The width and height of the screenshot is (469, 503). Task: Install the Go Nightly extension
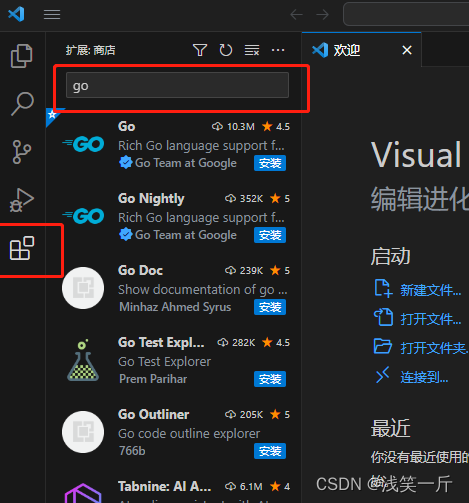coord(270,235)
